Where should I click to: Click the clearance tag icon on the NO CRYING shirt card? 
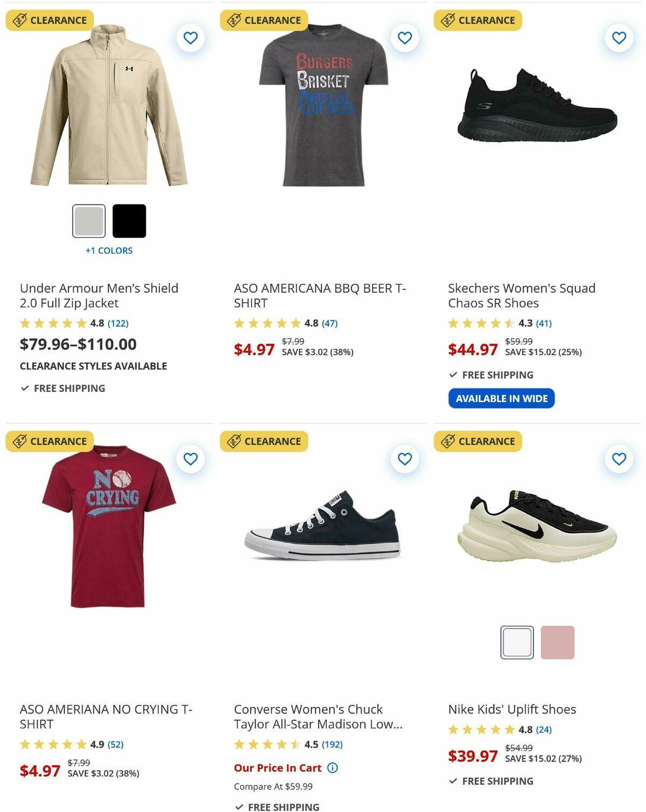20,440
